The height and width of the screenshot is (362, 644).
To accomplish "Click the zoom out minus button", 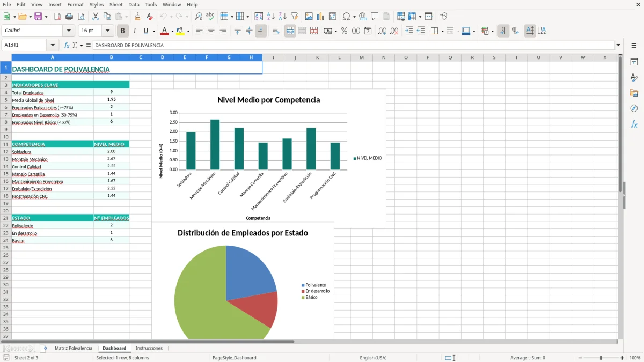I will [x=579, y=358].
